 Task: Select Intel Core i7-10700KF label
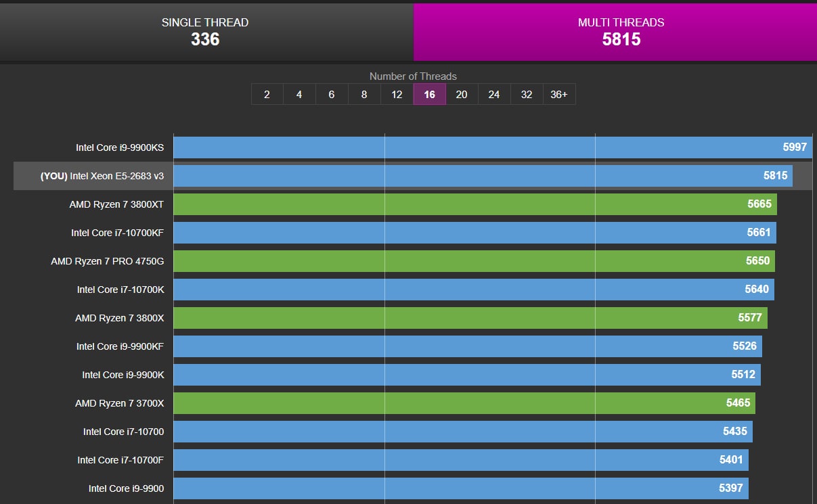[118, 232]
